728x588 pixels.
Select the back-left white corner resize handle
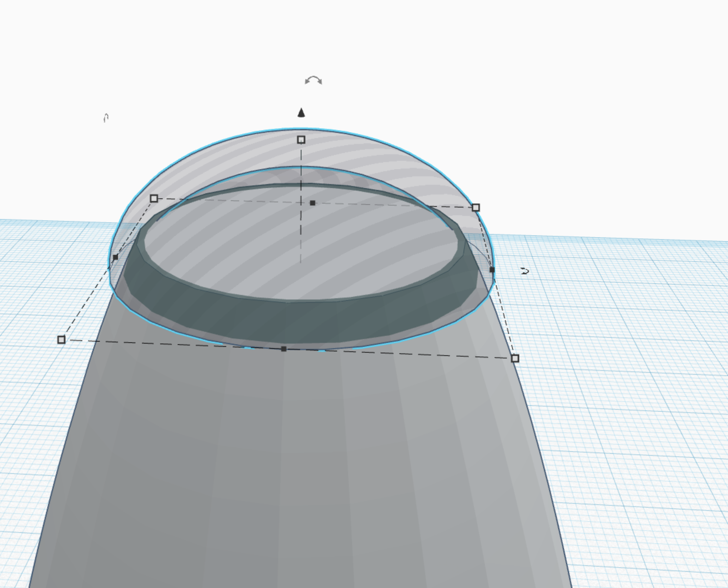154,198
